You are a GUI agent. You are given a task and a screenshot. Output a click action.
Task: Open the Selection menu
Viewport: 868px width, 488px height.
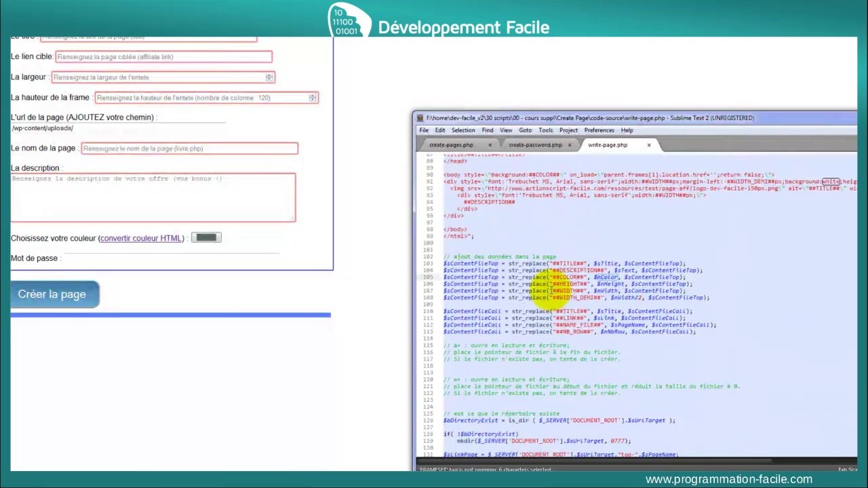(x=463, y=130)
